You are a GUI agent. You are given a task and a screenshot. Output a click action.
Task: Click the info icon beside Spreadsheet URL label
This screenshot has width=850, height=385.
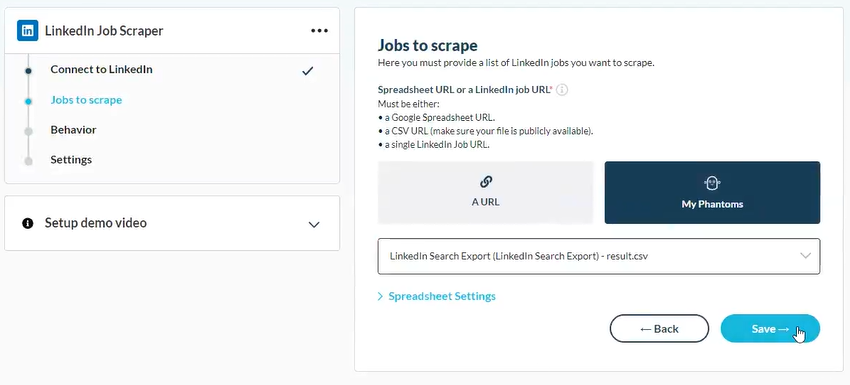(x=562, y=90)
